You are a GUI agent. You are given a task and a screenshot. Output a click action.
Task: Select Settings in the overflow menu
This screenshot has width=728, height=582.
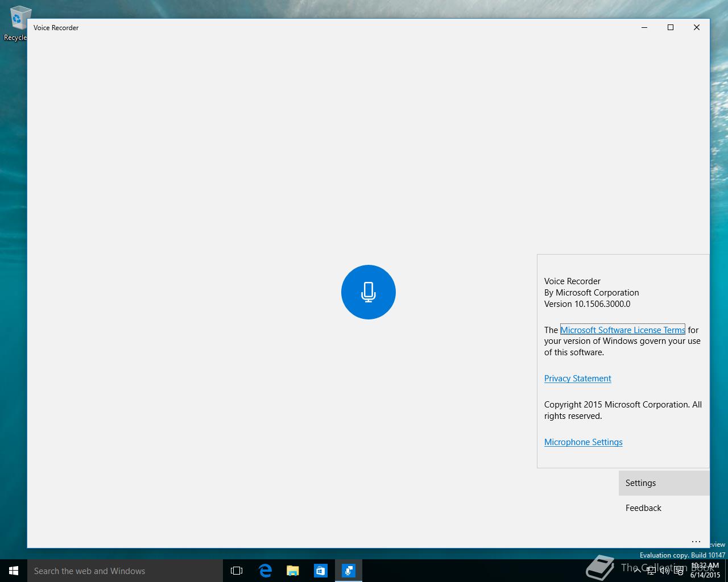coord(664,483)
